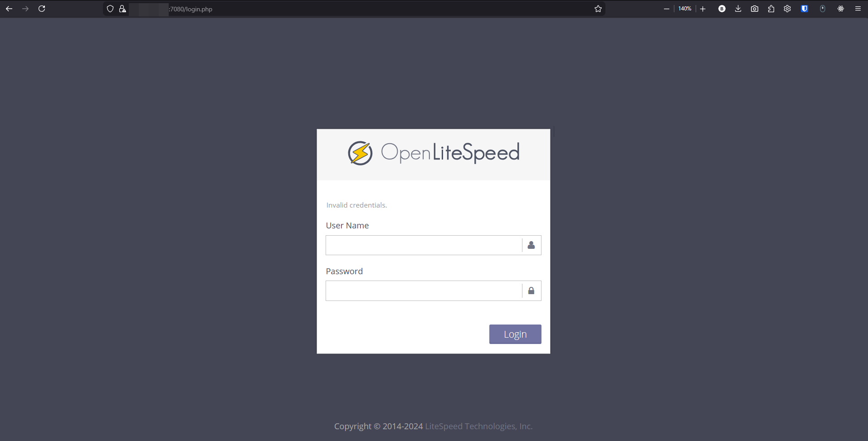Go back using the back arrow
The width and height of the screenshot is (868, 441).
pos(9,9)
